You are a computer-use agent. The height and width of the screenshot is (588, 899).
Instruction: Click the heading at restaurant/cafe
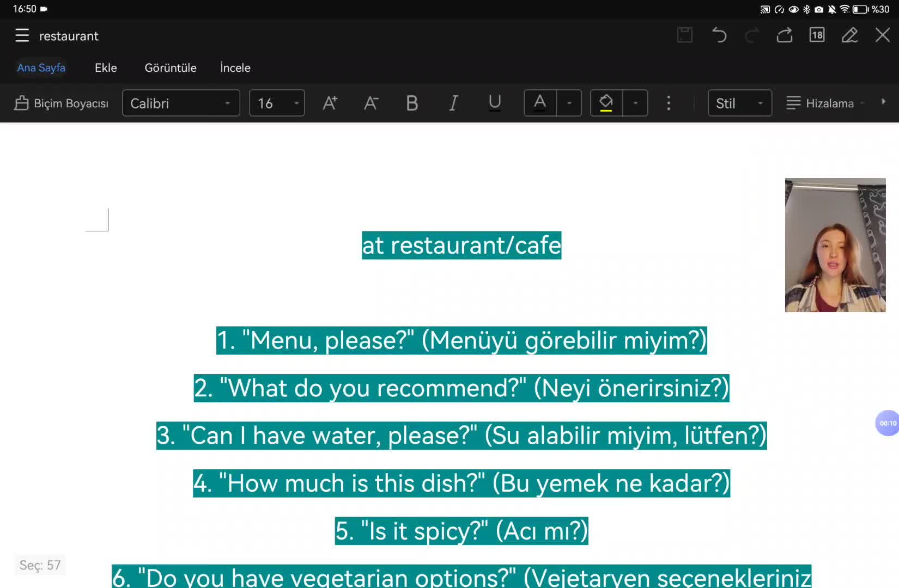tap(461, 245)
